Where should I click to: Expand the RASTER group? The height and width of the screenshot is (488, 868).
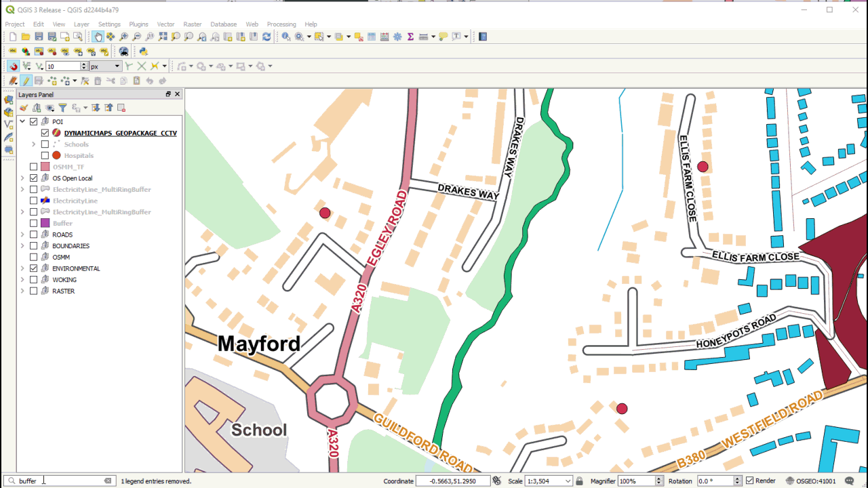[x=22, y=291]
